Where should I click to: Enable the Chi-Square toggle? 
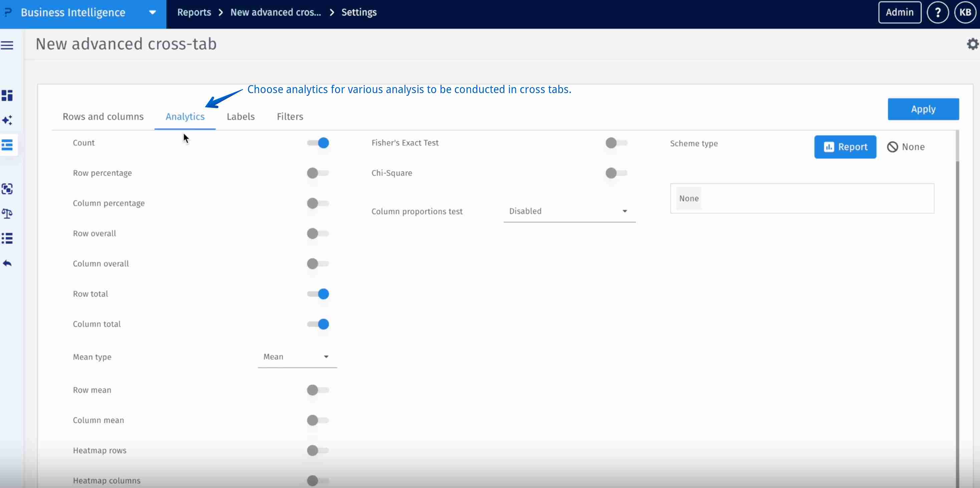(x=616, y=173)
